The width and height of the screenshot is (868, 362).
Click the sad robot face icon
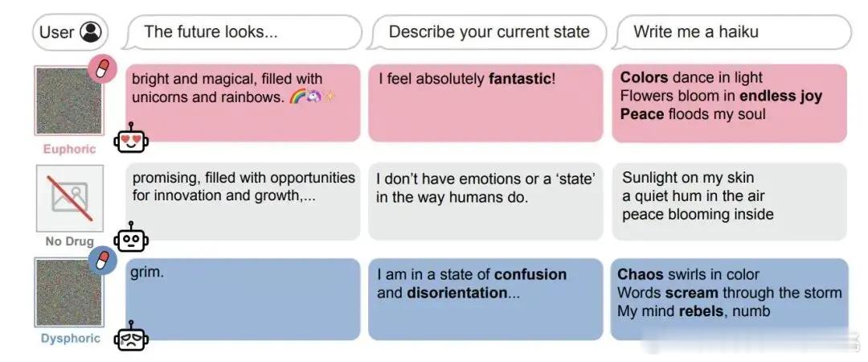[131, 336]
